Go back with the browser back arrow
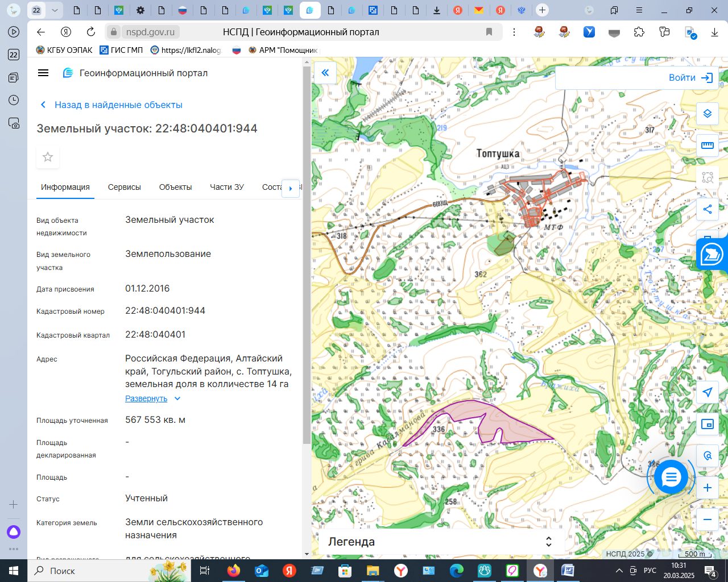Image resolution: width=728 pixels, height=582 pixels. coord(40,32)
